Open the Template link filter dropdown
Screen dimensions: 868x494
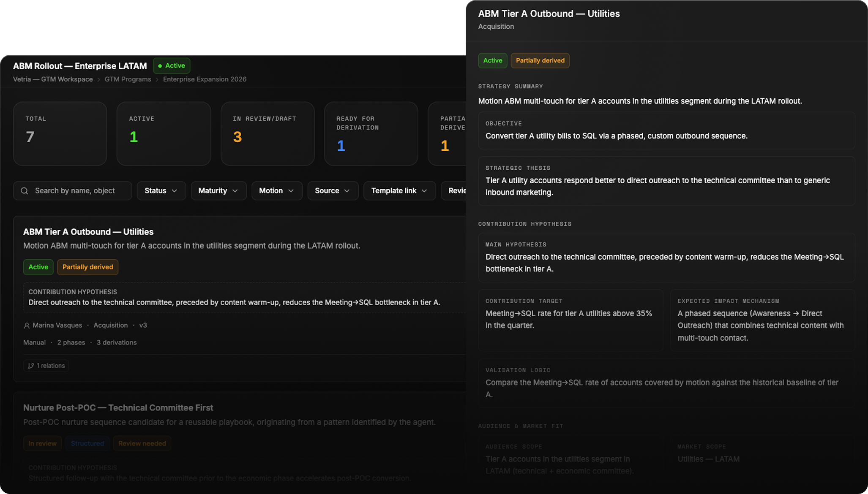(399, 191)
